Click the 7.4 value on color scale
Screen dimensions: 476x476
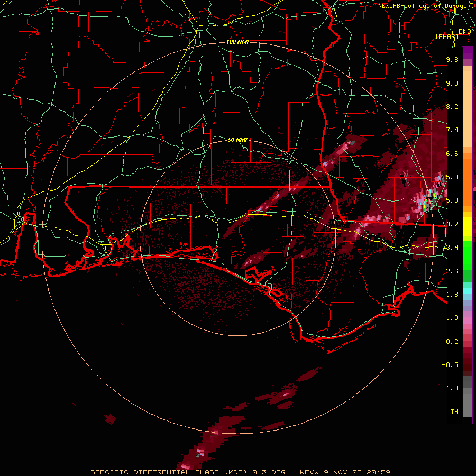click(452, 130)
